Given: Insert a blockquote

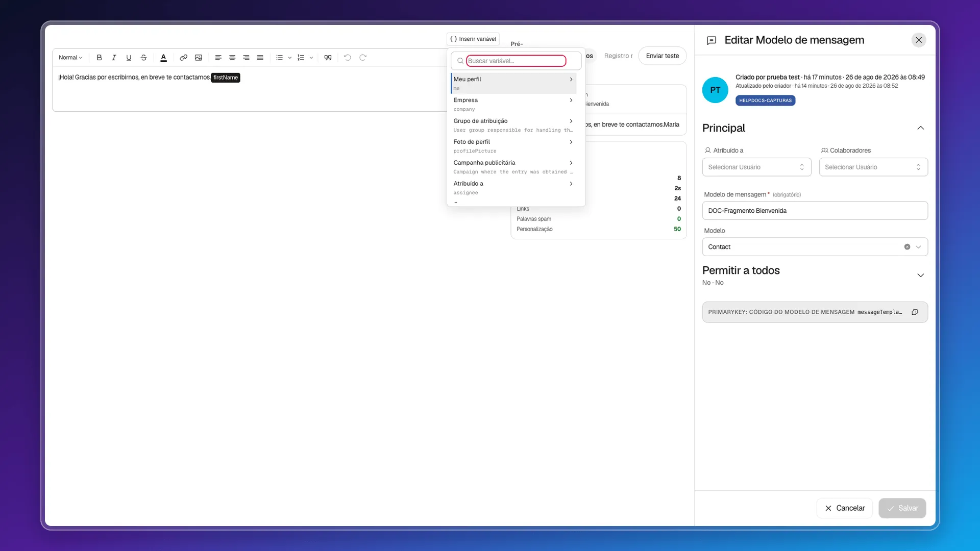Looking at the screenshot, I should pyautogui.click(x=328, y=58).
